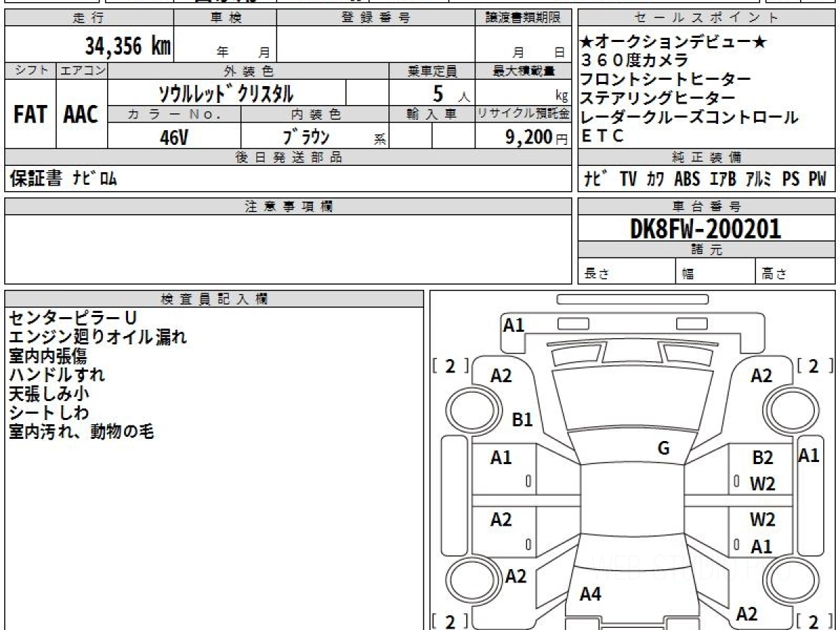The width and height of the screenshot is (840, 630).
Task: Click the セールスポイント header
Action: 706,18
